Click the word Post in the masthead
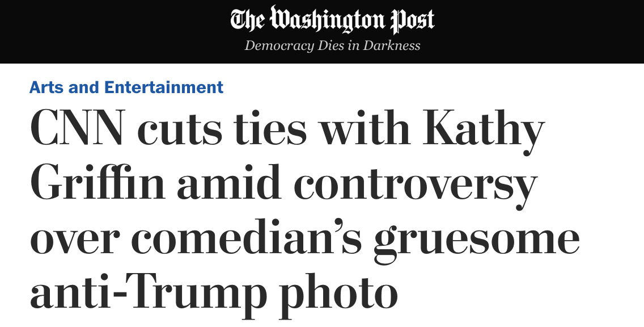 [x=412, y=20]
